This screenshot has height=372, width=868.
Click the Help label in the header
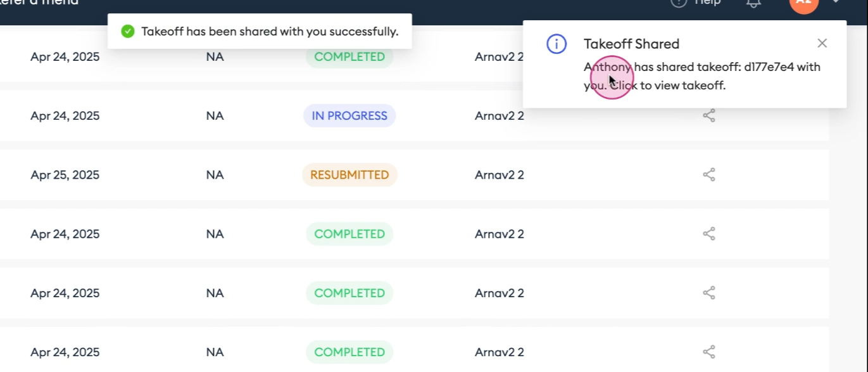pos(708,3)
